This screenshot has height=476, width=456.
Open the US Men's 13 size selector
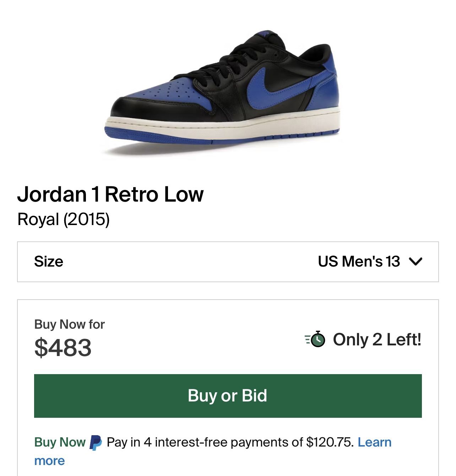click(x=359, y=262)
